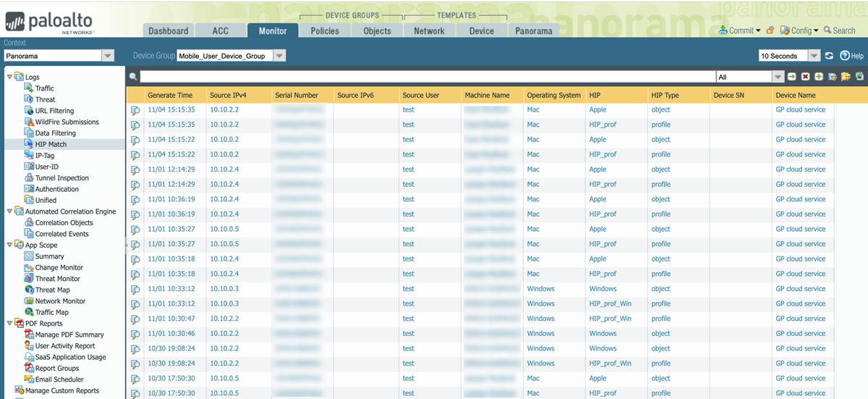Switch to the Dashboard tab
This screenshot has width=868, height=399.
tap(168, 31)
